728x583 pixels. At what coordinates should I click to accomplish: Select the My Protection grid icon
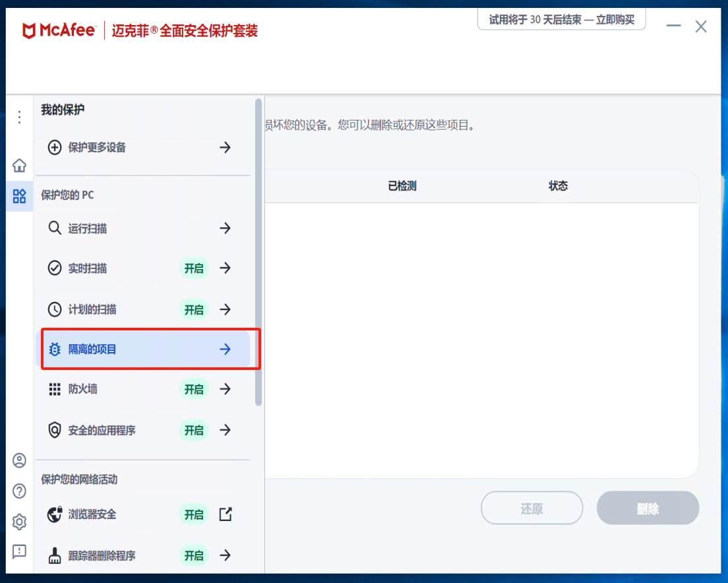pyautogui.click(x=19, y=196)
